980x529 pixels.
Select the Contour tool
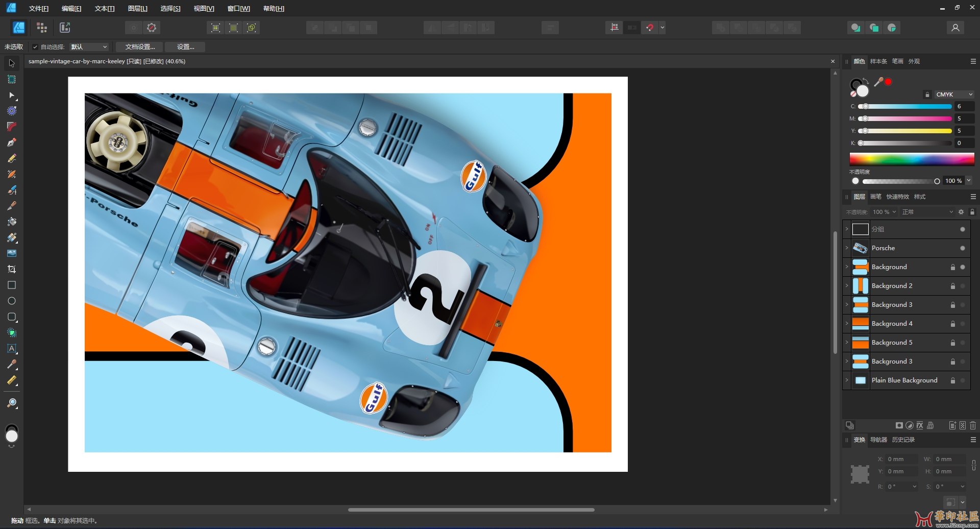coord(12,111)
